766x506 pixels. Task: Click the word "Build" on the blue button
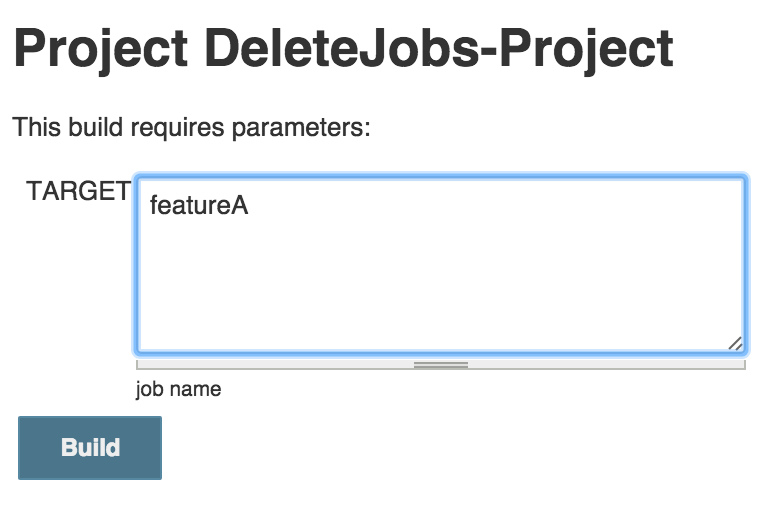90,447
